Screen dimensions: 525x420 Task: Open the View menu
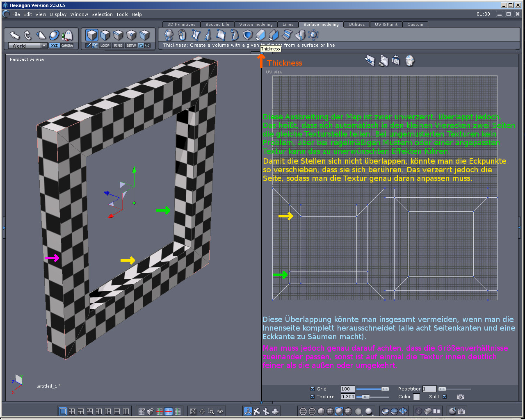pos(41,14)
